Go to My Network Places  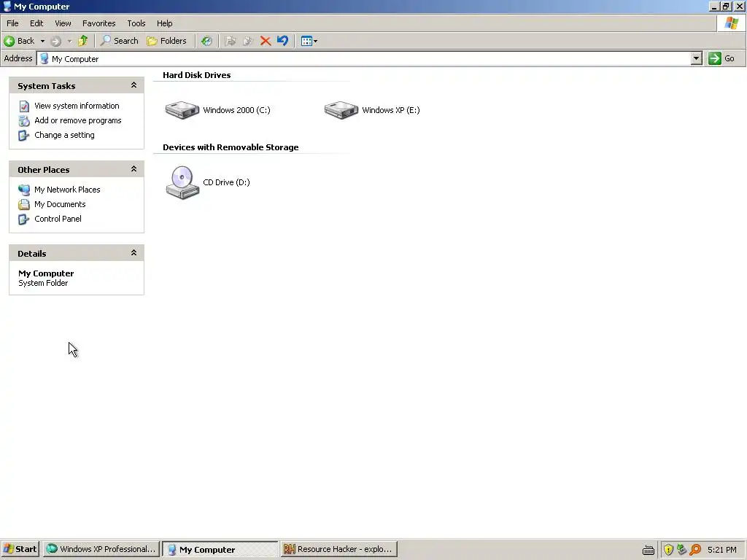click(67, 190)
